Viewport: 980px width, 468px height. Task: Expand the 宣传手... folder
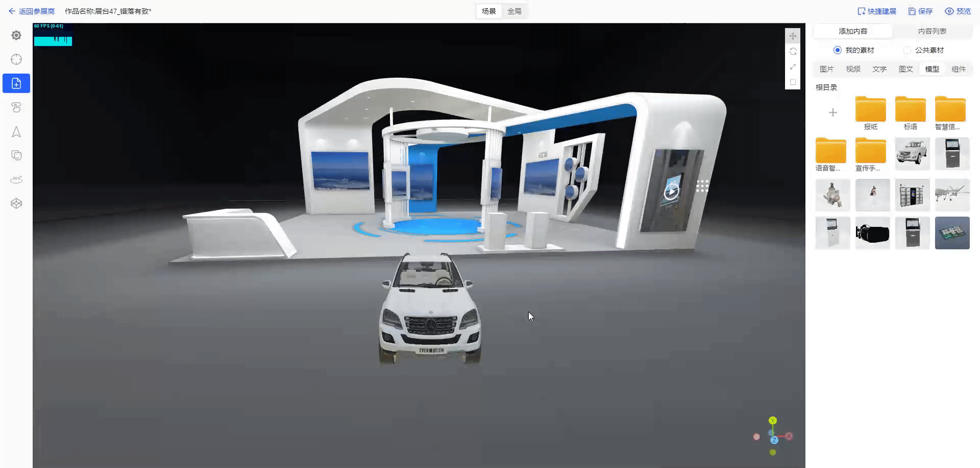click(870, 151)
